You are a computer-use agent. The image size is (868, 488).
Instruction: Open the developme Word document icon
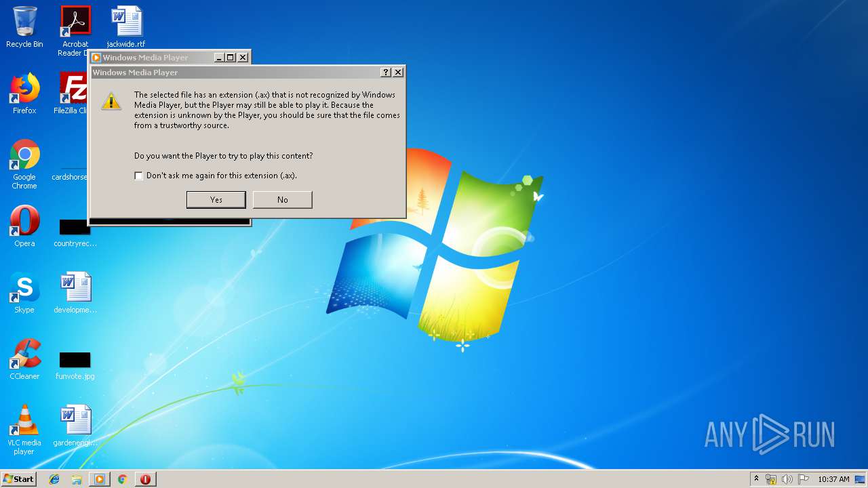[75, 293]
